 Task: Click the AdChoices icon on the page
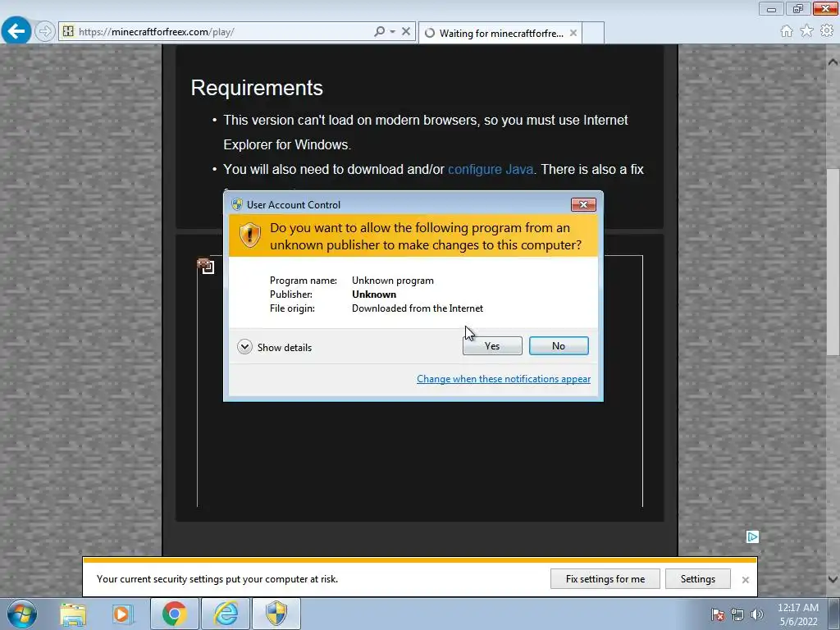click(752, 536)
